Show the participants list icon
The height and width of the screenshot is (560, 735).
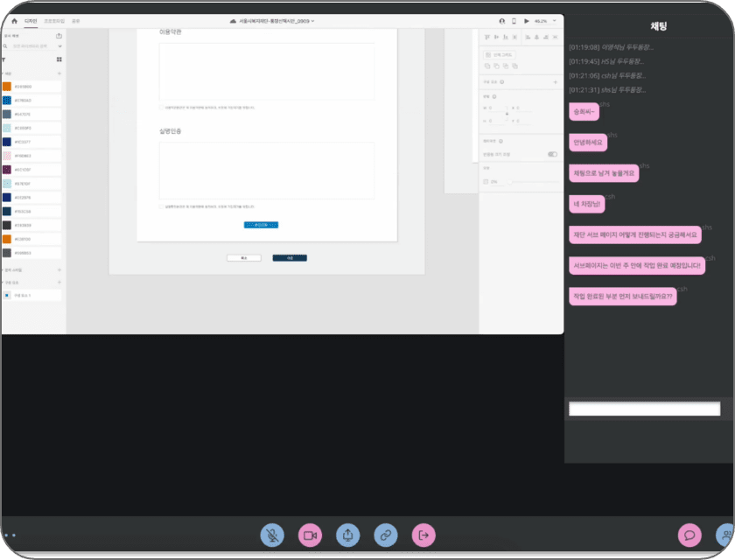725,535
